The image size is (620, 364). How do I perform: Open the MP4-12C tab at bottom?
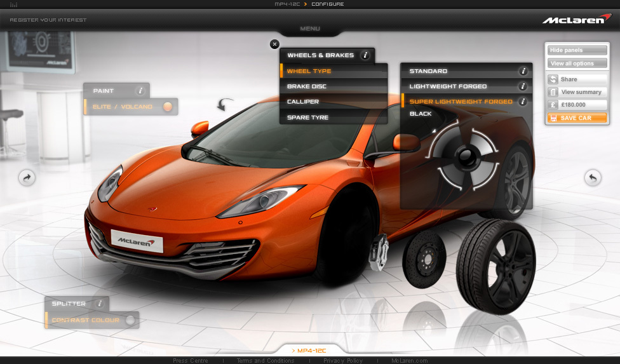coord(309,351)
